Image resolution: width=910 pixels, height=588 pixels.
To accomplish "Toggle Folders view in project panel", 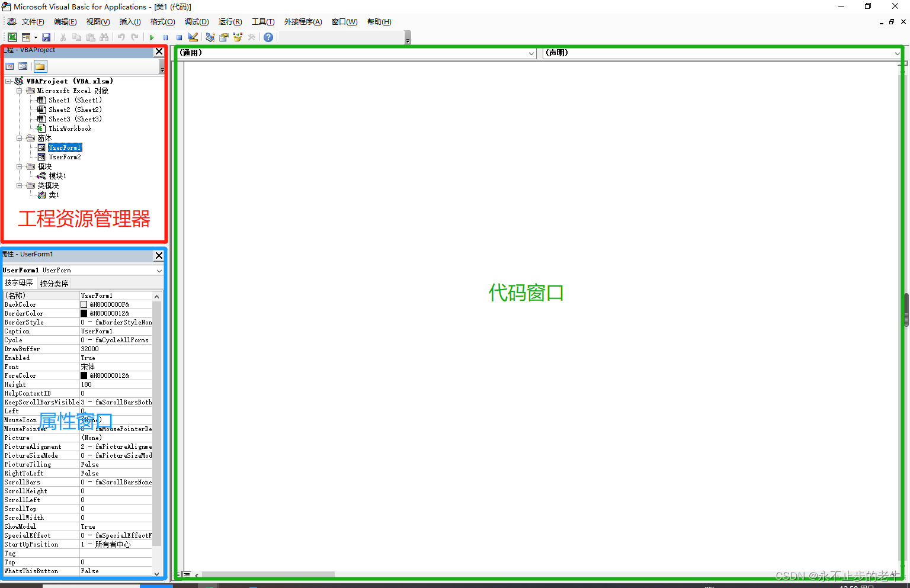I will point(40,66).
